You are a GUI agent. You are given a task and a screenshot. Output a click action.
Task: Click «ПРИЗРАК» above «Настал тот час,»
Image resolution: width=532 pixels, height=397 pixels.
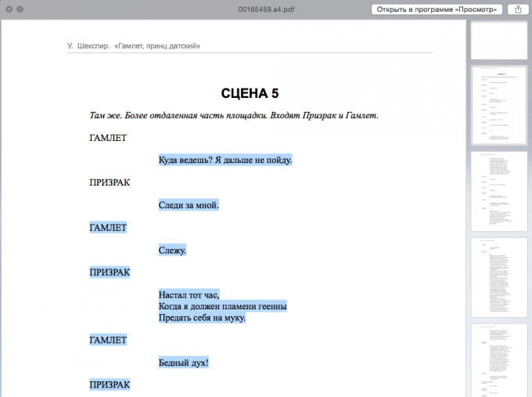coord(110,272)
